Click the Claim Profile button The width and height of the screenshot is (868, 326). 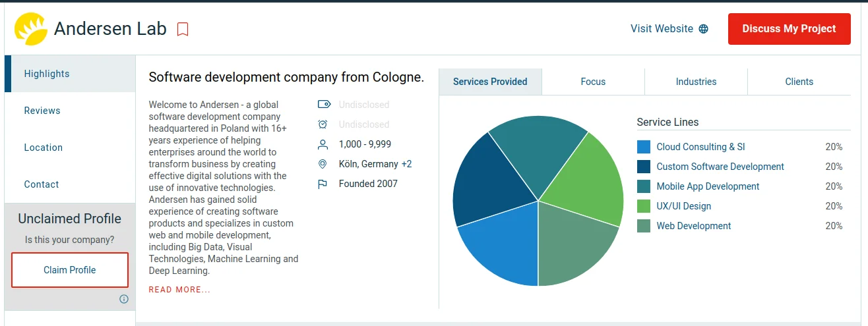70,270
